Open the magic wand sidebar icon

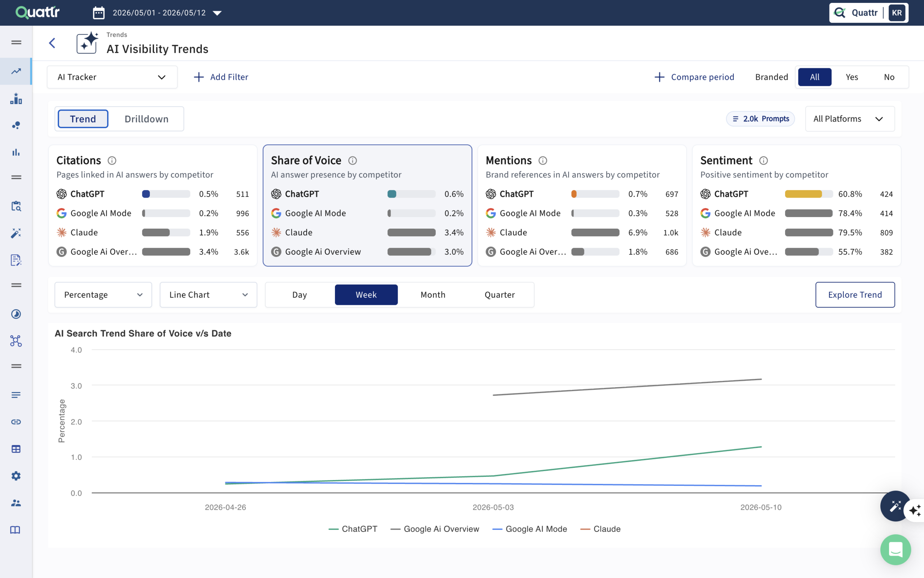(16, 233)
